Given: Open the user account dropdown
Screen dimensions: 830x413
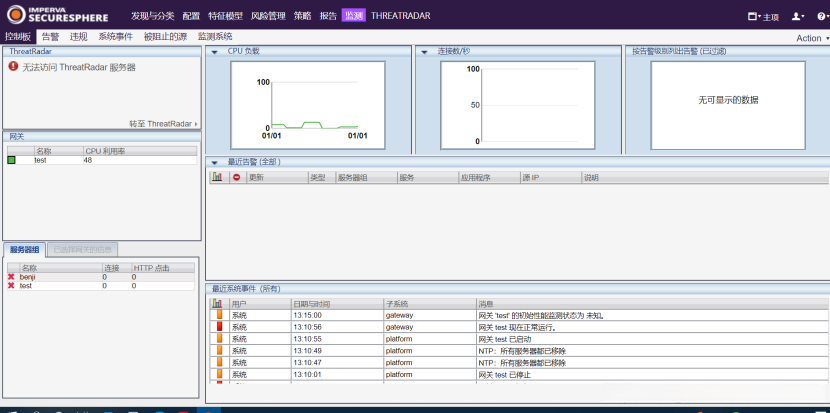Looking at the screenshot, I should [x=797, y=16].
